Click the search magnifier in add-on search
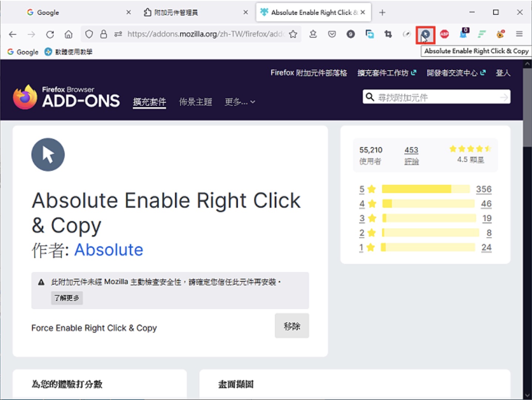This screenshot has height=400, width=532. [370, 97]
